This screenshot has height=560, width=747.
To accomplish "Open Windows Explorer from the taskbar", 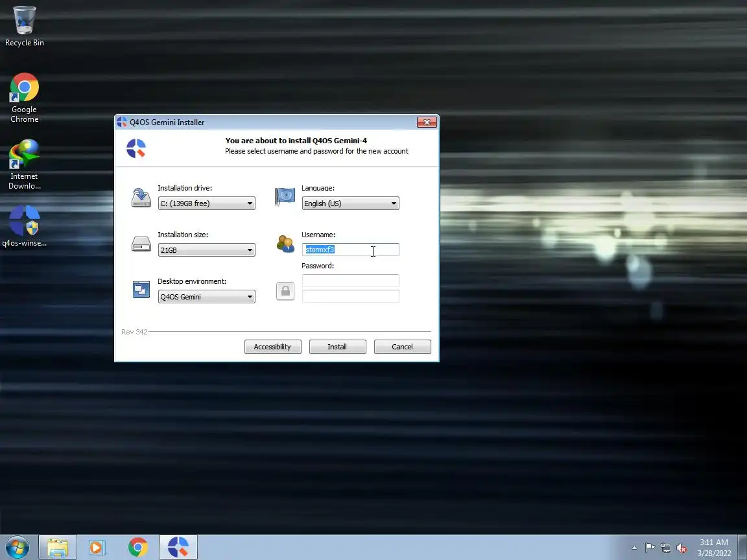I will (x=58, y=548).
